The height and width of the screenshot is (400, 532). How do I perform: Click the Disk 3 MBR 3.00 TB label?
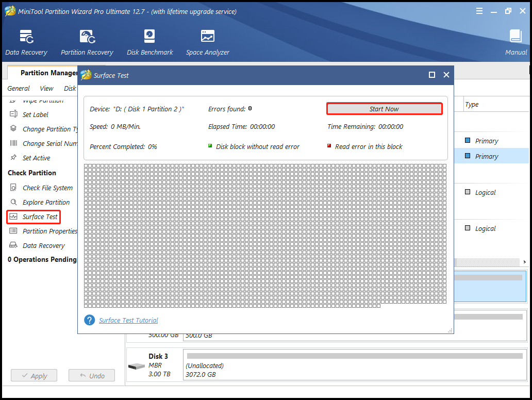(x=159, y=365)
